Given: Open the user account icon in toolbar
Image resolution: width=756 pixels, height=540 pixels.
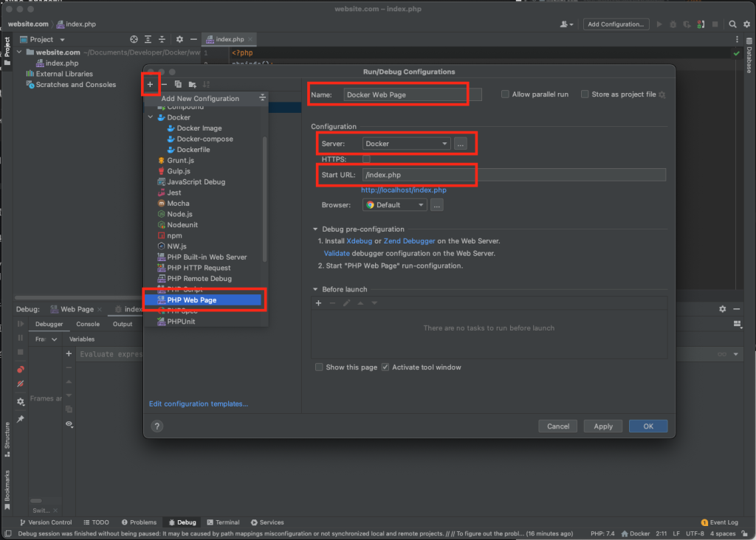Looking at the screenshot, I should [x=566, y=24].
